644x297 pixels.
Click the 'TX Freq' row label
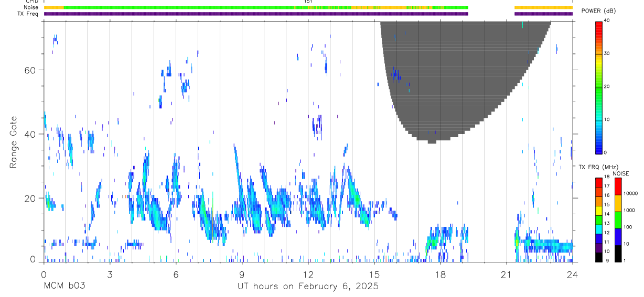pyautogui.click(x=28, y=14)
